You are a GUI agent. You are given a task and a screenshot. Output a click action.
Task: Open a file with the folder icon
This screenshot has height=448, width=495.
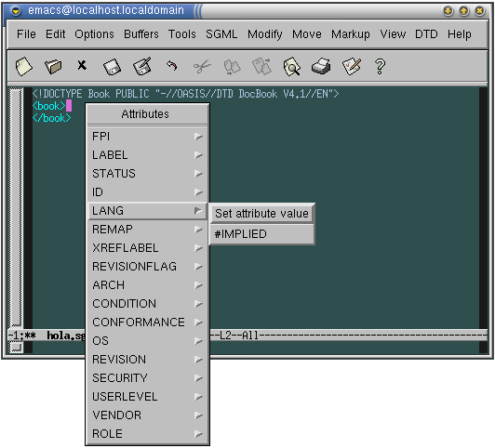(x=53, y=67)
